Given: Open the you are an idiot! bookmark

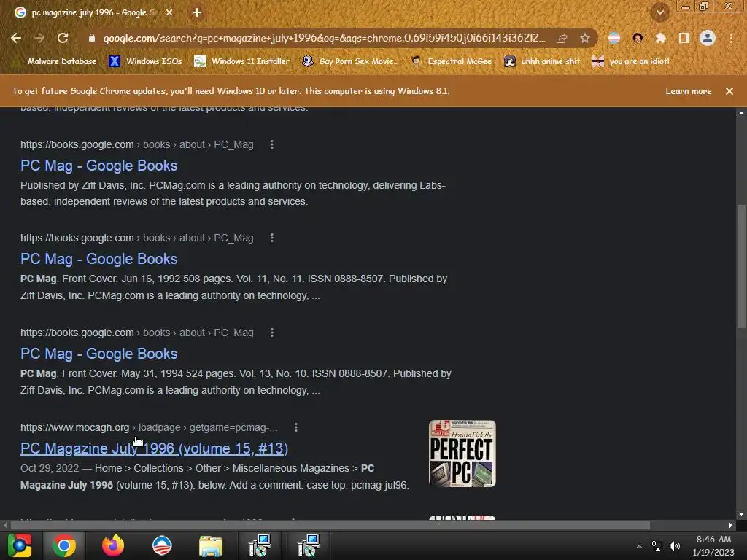Looking at the screenshot, I should 631,61.
